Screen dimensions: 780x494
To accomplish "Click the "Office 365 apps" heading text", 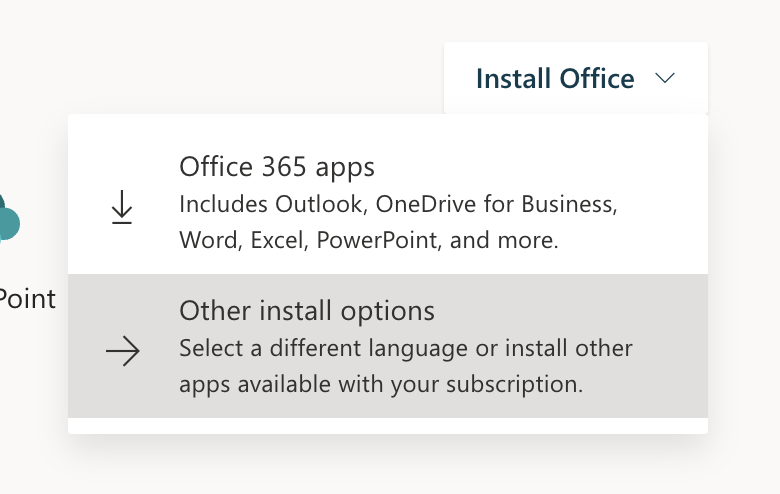I will click(x=277, y=167).
